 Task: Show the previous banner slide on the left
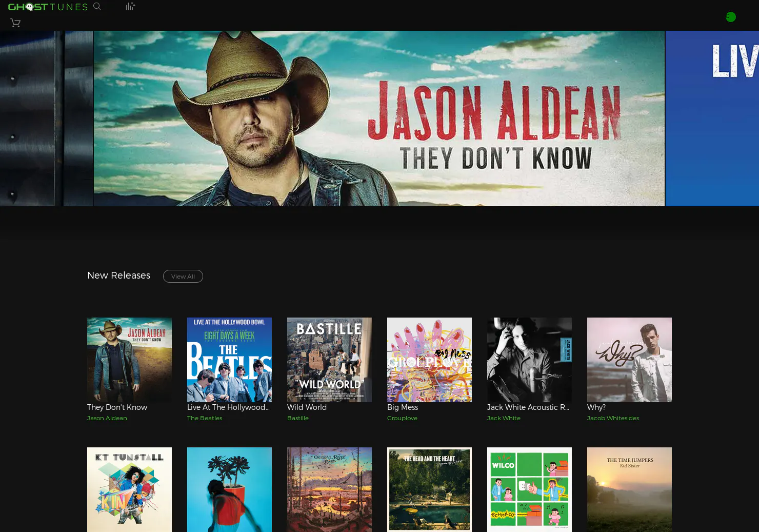click(46, 119)
